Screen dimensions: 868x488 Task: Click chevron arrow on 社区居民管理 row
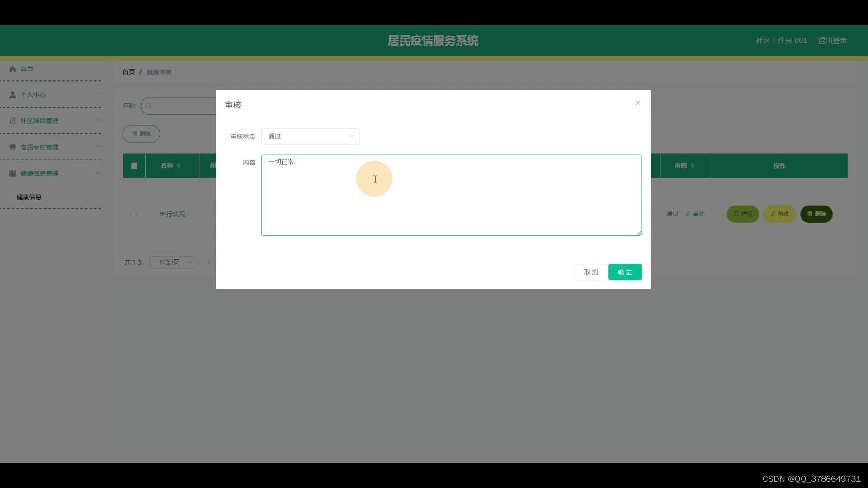(x=98, y=120)
